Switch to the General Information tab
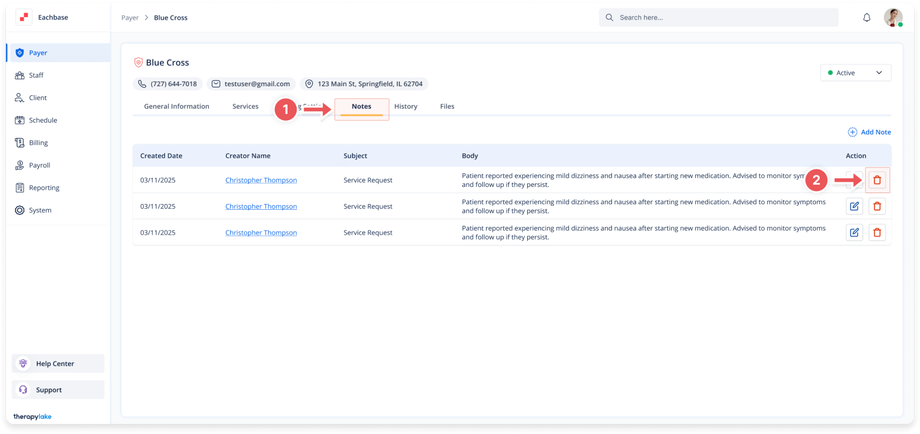The width and height of the screenshot is (920, 434). (x=176, y=106)
